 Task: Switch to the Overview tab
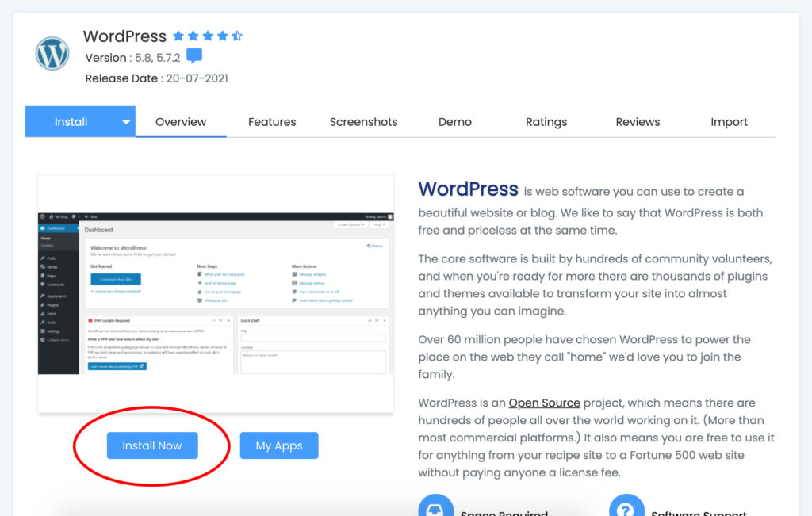coord(181,122)
